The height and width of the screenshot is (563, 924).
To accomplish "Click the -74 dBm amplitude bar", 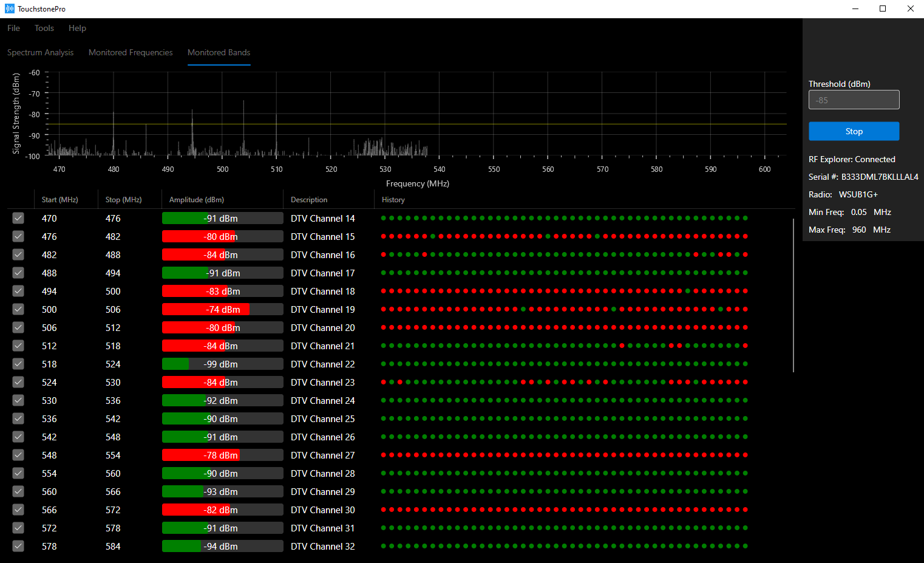I will 223,309.
